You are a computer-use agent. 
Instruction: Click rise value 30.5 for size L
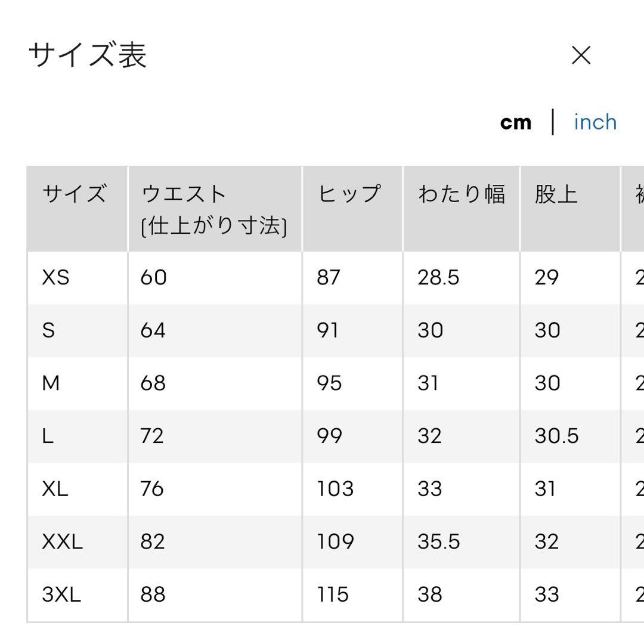click(x=556, y=436)
